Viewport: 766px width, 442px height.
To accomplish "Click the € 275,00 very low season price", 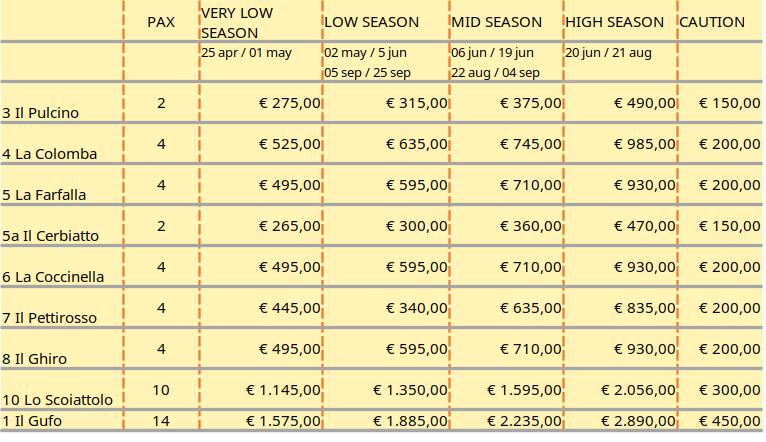I will coord(290,103).
